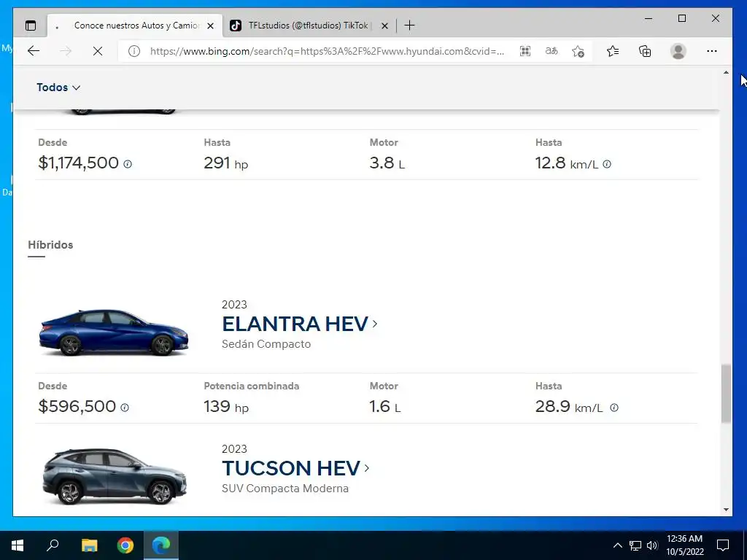Open the network status tray icon
Screen dimensions: 747x560
tap(635, 545)
